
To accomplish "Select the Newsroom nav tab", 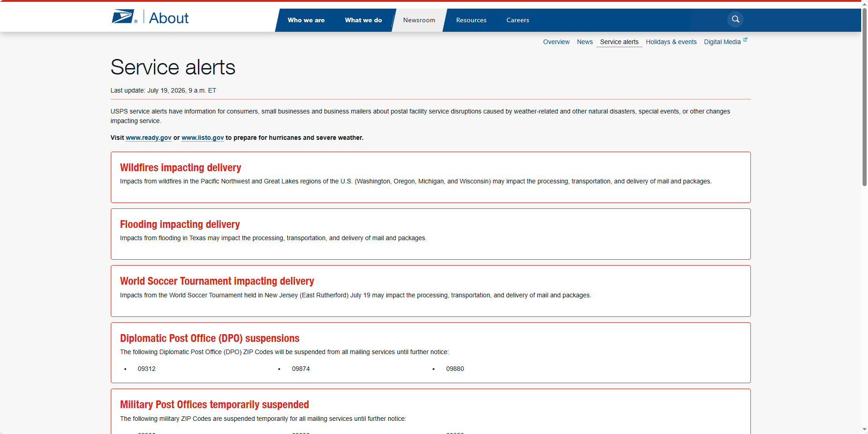I will pos(419,20).
